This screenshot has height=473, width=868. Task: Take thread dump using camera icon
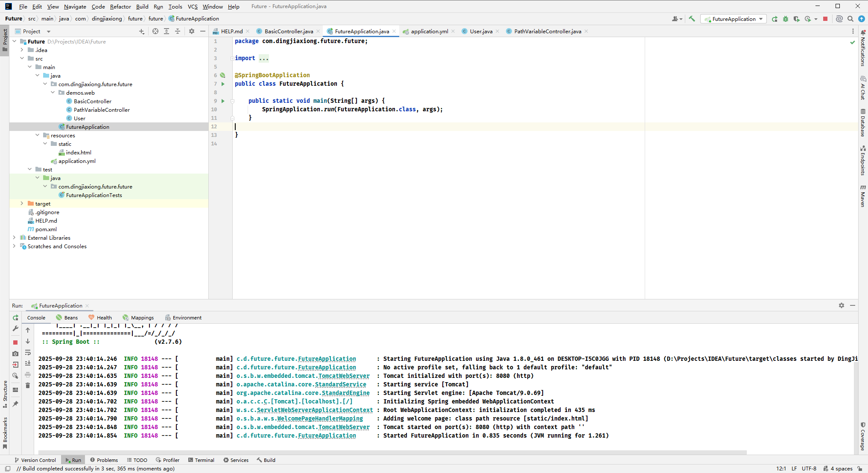tap(15, 354)
